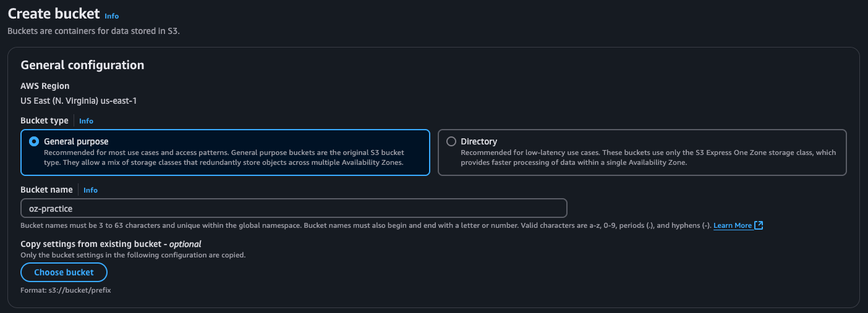The height and width of the screenshot is (313, 868).
Task: Click the external link icon after Learn More
Action: 759,225
